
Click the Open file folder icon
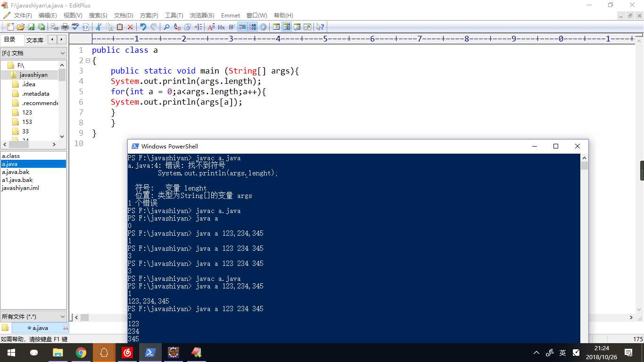[x=21, y=27]
